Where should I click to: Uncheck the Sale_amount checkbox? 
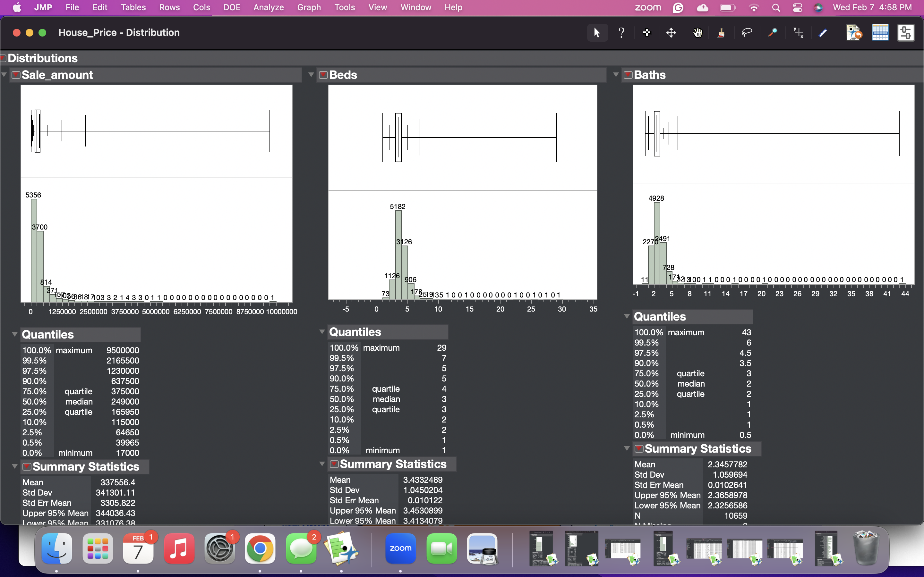(x=16, y=75)
